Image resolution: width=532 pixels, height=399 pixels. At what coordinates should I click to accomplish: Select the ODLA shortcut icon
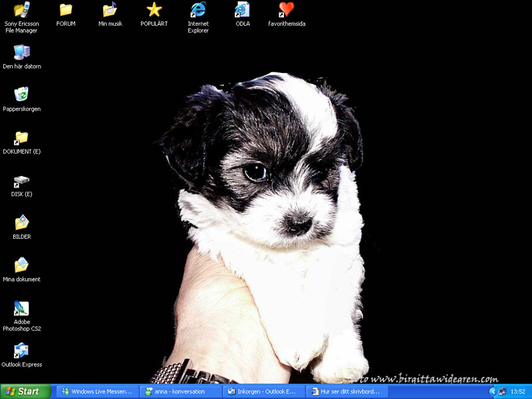[x=243, y=10]
